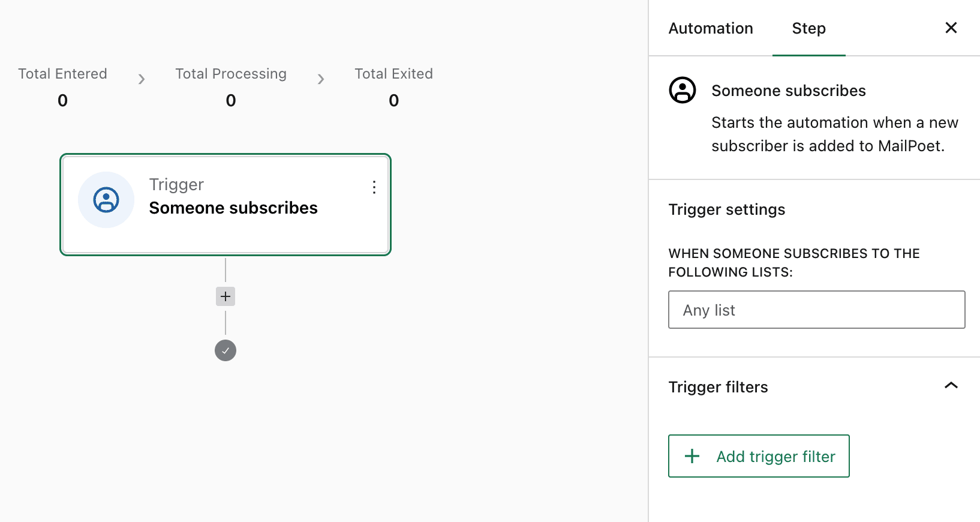The image size is (980, 522).
Task: Open the Any list selection field
Action: pyautogui.click(x=816, y=310)
